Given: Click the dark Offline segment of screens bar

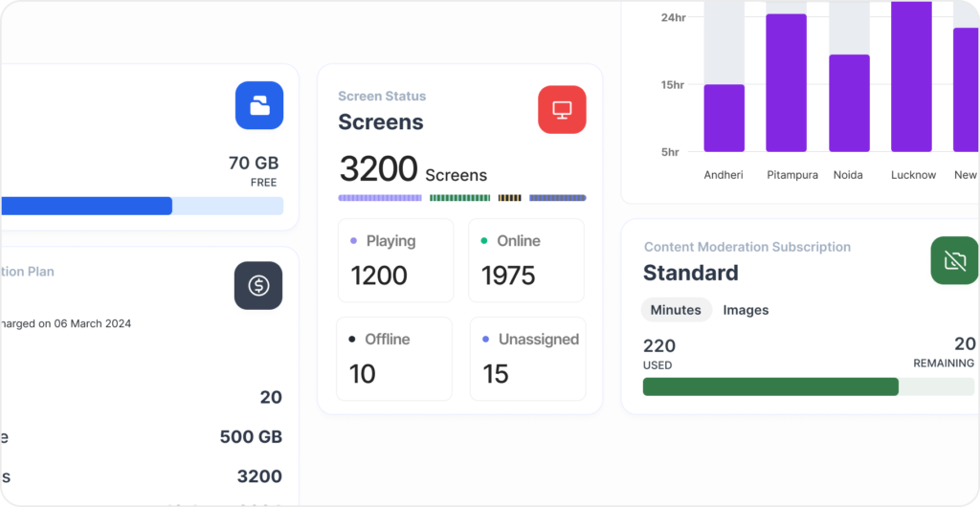Looking at the screenshot, I should click(510, 198).
